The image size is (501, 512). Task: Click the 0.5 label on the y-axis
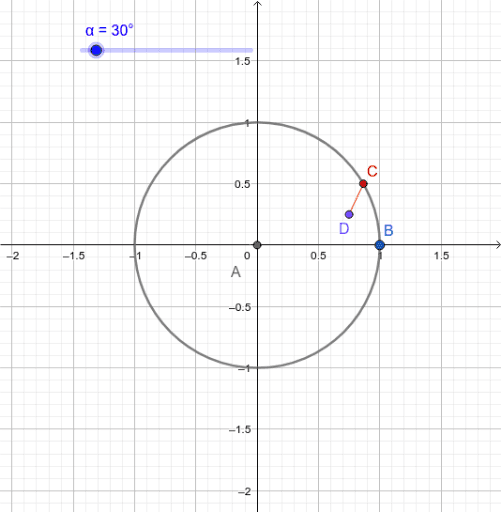point(242,184)
